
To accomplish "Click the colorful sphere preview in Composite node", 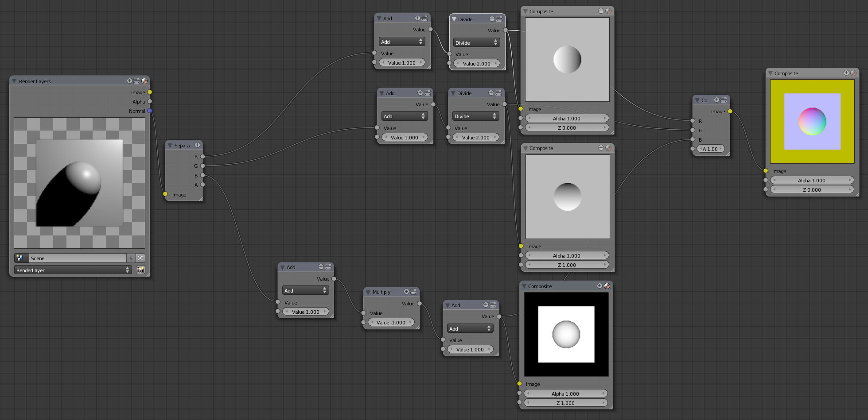I will click(x=812, y=121).
